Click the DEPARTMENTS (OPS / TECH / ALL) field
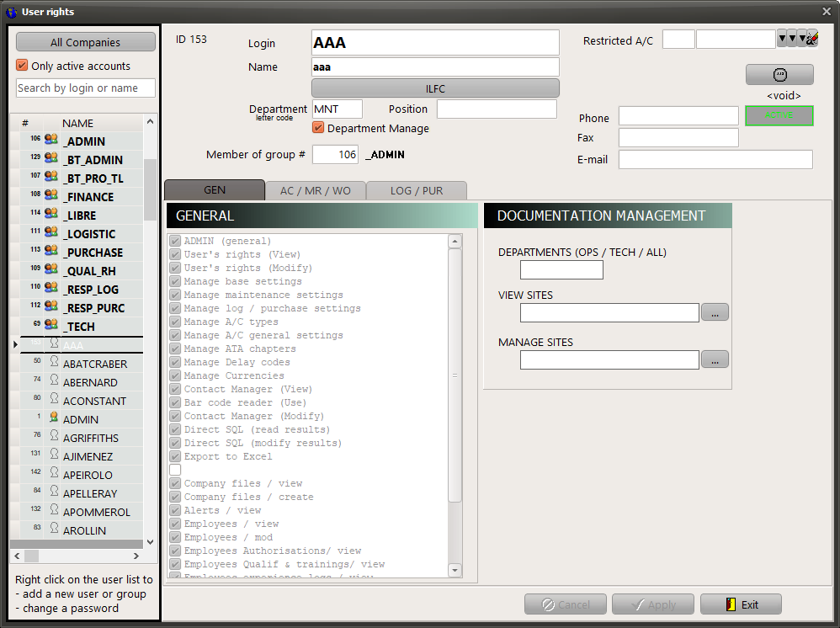This screenshot has height=628, width=840. click(x=561, y=269)
